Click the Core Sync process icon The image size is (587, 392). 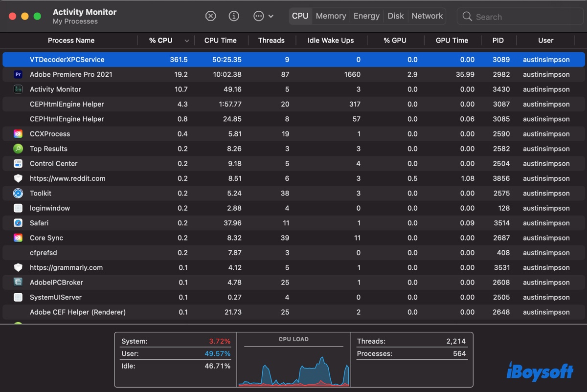[18, 238]
